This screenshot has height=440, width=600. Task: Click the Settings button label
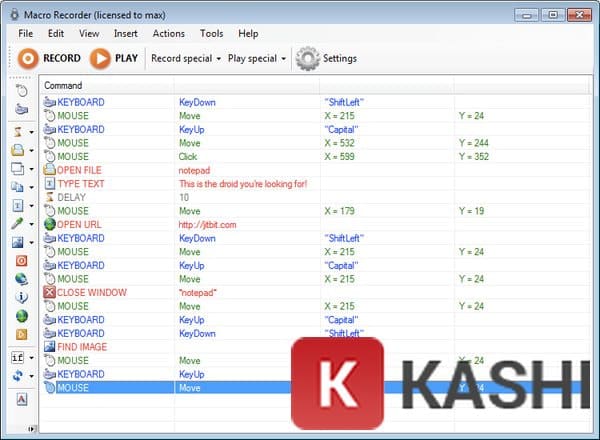point(340,59)
